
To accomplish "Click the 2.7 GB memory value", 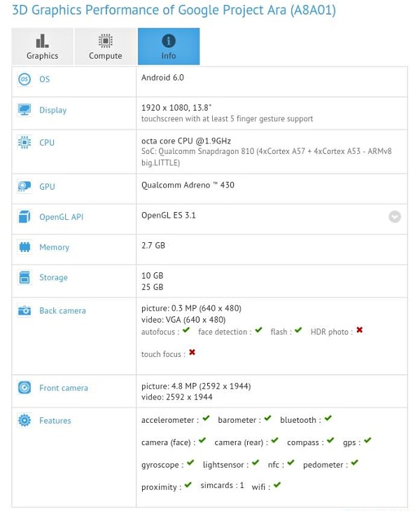I will tap(153, 246).
